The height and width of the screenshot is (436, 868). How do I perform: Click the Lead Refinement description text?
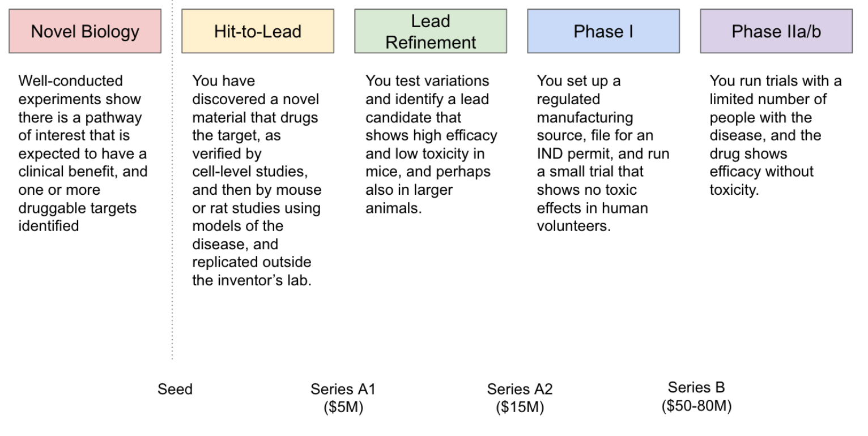431,144
